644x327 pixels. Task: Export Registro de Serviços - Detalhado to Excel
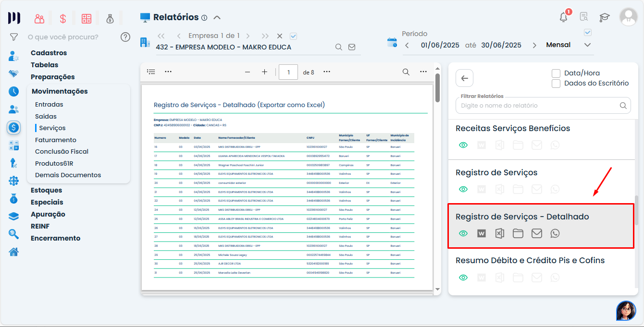point(499,233)
